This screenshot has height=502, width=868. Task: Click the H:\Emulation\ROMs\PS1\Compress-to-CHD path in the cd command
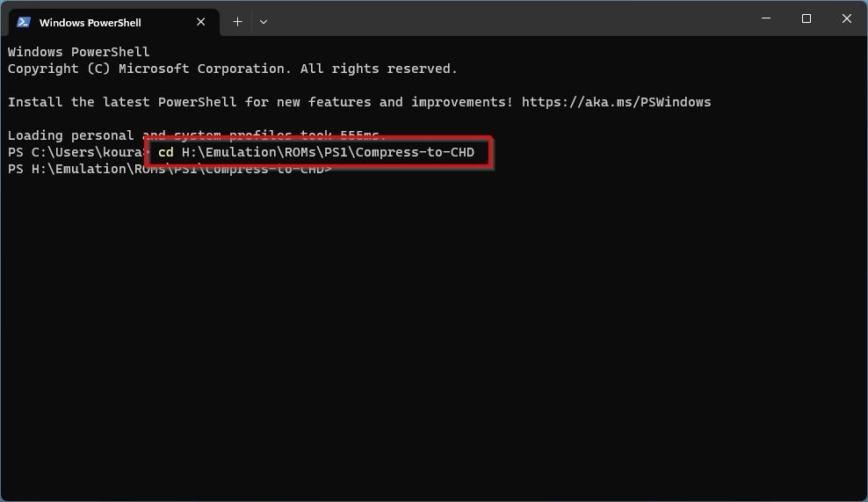tap(328, 152)
